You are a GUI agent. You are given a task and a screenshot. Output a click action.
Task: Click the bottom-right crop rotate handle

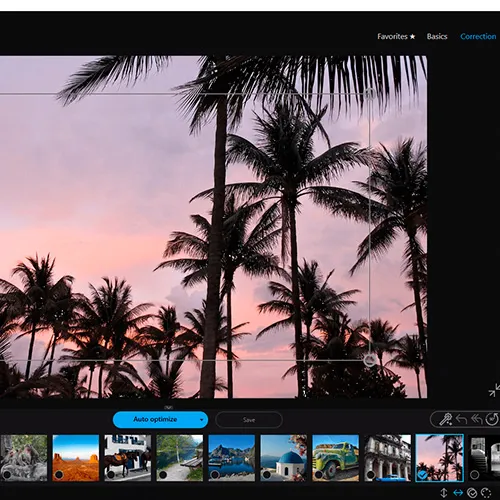point(369,360)
